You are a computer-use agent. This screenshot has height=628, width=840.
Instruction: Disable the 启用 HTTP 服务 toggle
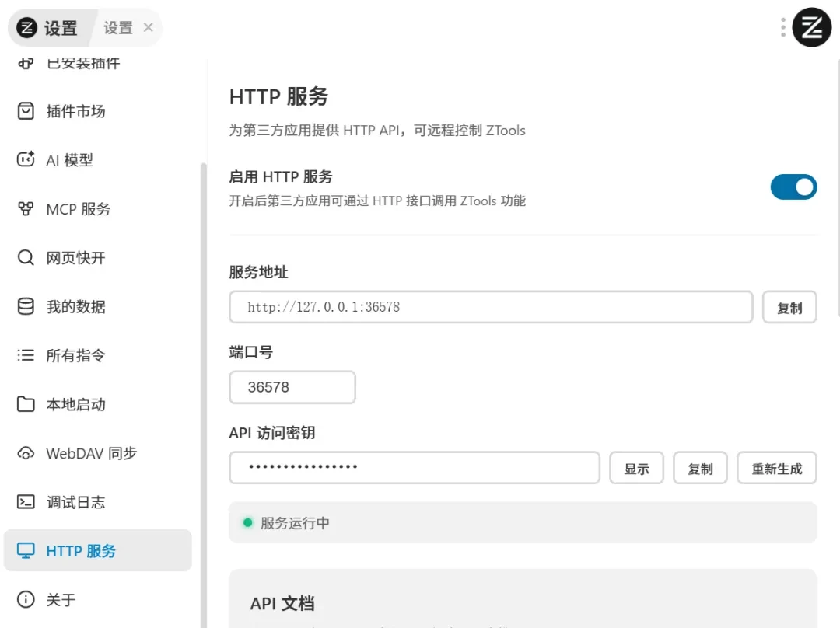pos(793,187)
